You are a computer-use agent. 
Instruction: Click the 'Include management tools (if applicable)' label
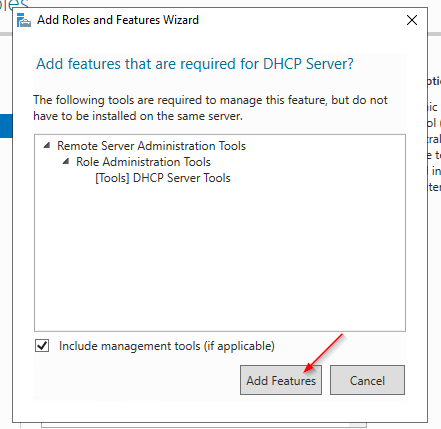[x=167, y=346]
